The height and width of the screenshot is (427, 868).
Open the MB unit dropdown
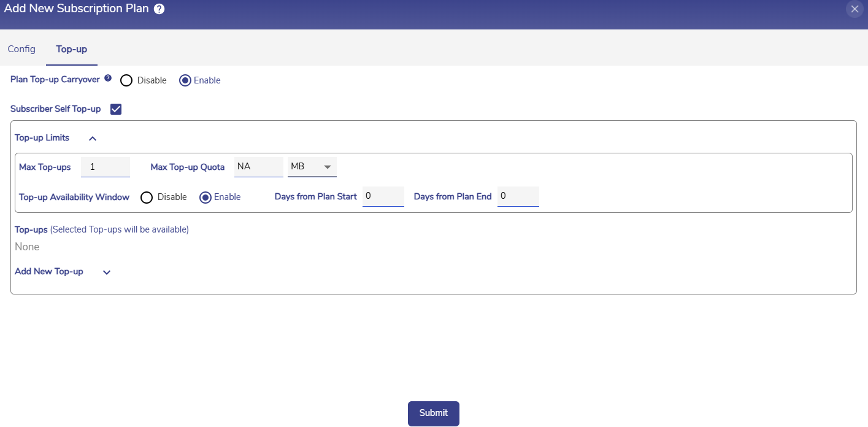click(312, 167)
